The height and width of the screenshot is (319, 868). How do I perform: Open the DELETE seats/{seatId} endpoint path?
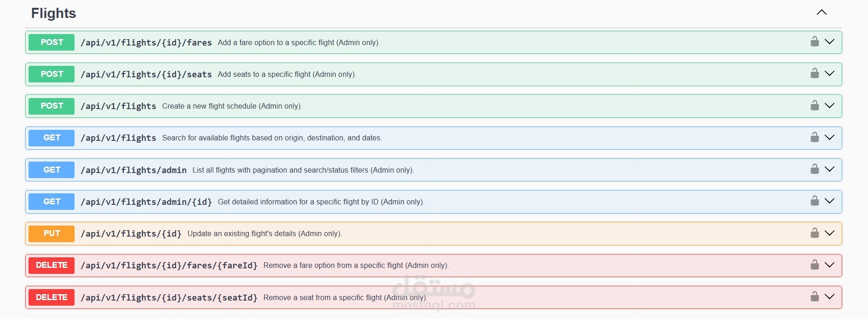tap(169, 298)
